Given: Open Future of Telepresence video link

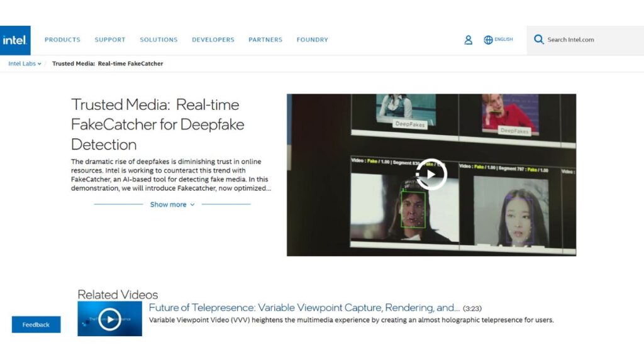Looking at the screenshot, I should pos(304,307).
